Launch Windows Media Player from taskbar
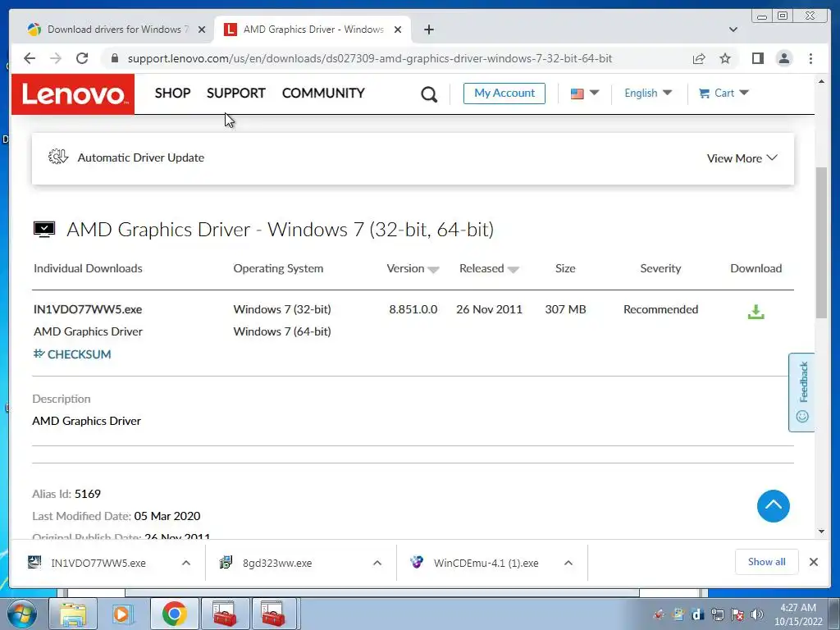This screenshot has height=630, width=840. pos(123,614)
